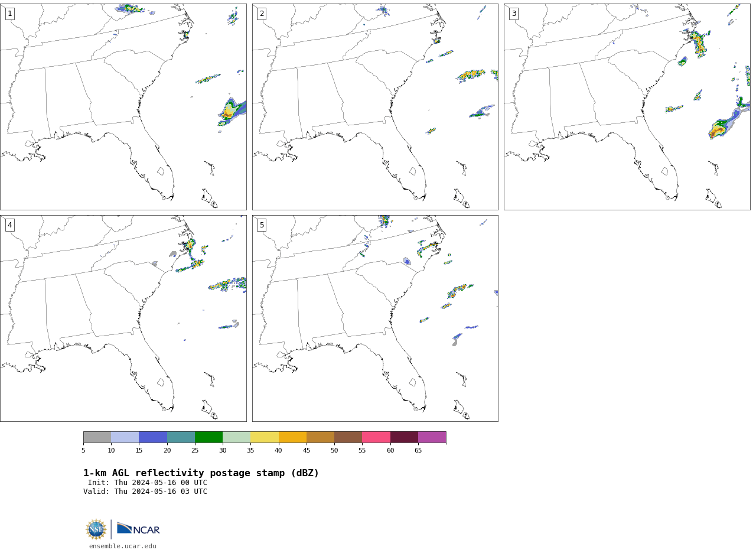Click the NSF logo icon
This screenshot has height=553, width=756.
[x=96, y=529]
